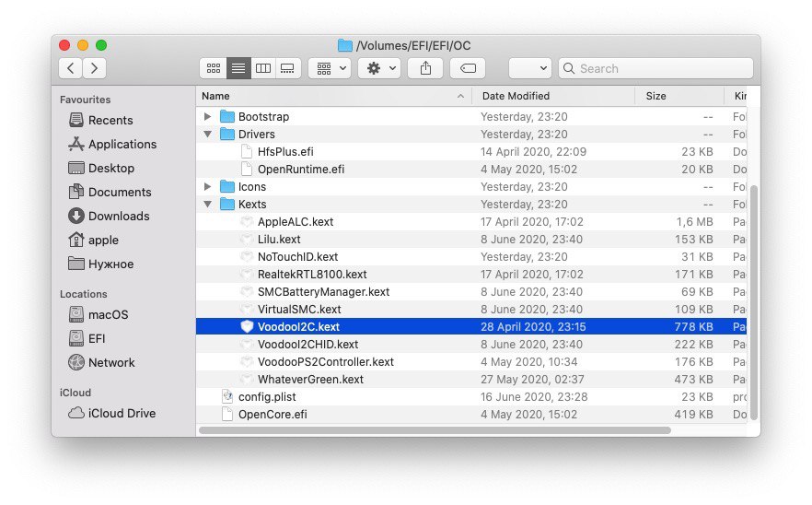Click the folder icon in the window title
Image resolution: width=812 pixels, height=505 pixels.
pyautogui.click(x=345, y=46)
